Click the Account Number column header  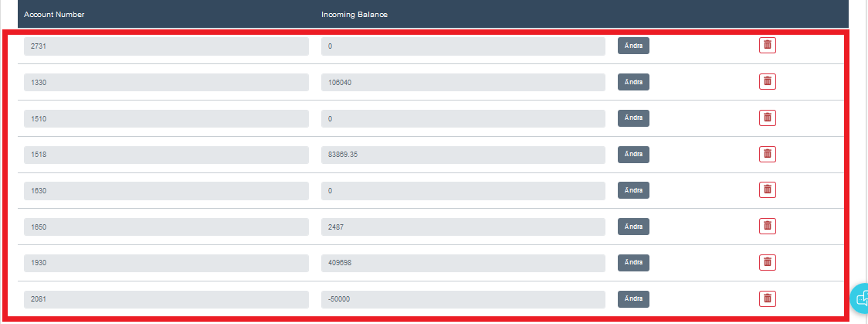click(x=54, y=15)
